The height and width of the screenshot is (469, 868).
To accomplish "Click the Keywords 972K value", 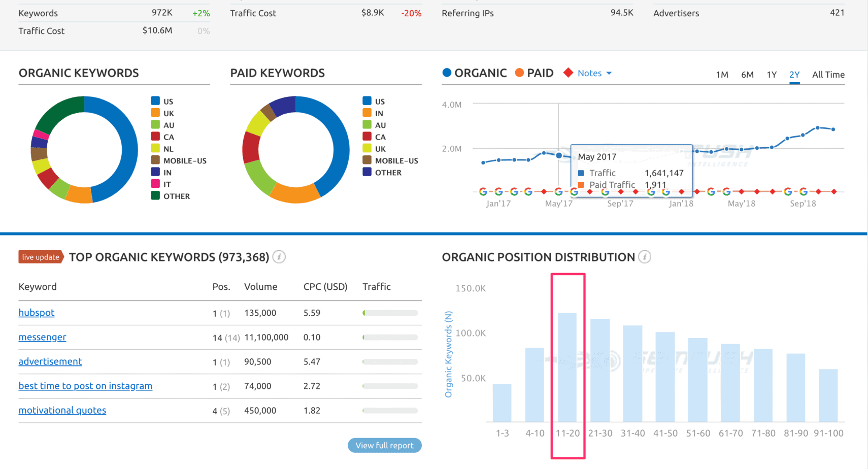I will click(162, 13).
